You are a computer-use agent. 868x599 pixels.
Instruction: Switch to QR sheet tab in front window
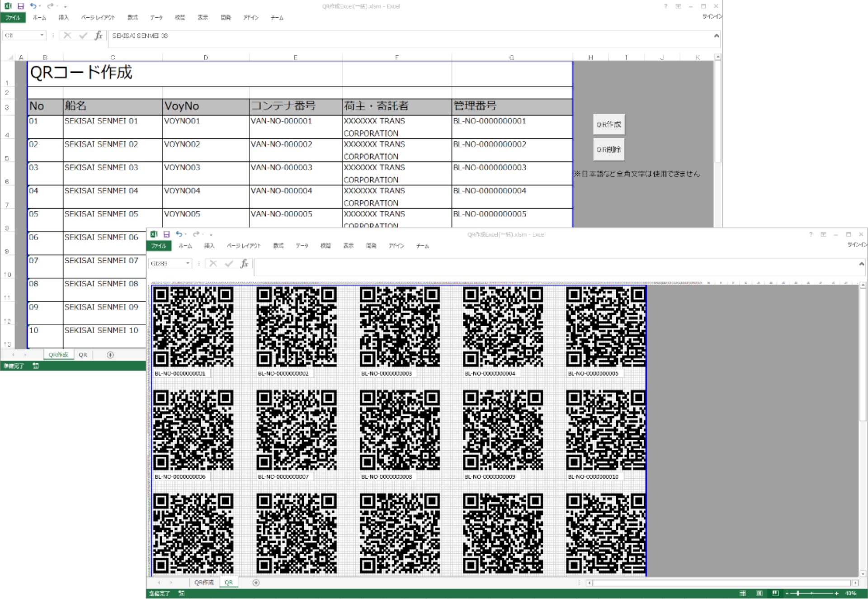click(x=229, y=583)
